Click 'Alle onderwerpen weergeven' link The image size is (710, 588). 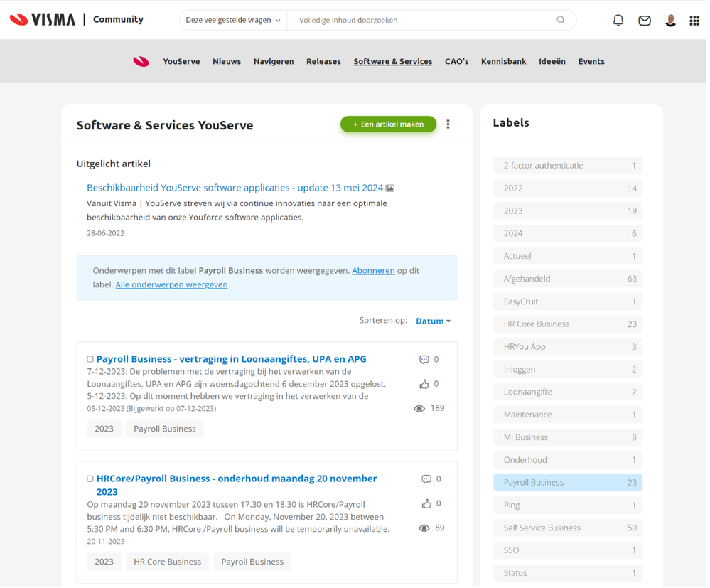click(x=171, y=284)
